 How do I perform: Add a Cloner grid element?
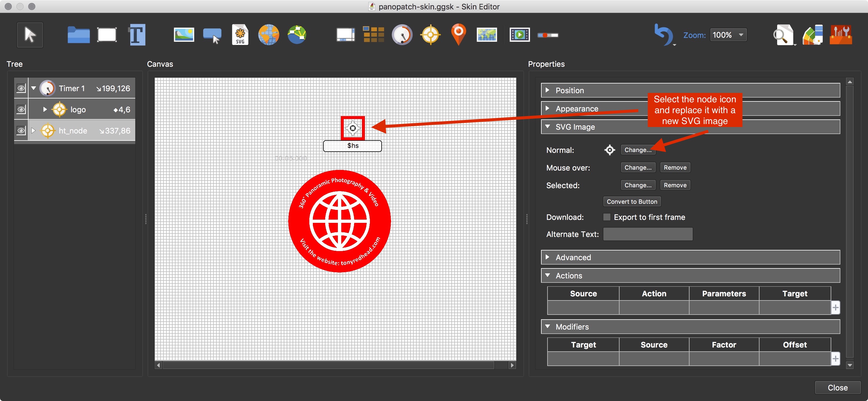(373, 34)
